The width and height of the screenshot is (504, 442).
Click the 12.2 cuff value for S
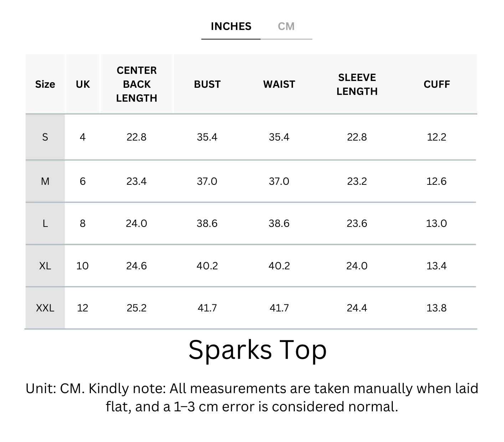(437, 137)
